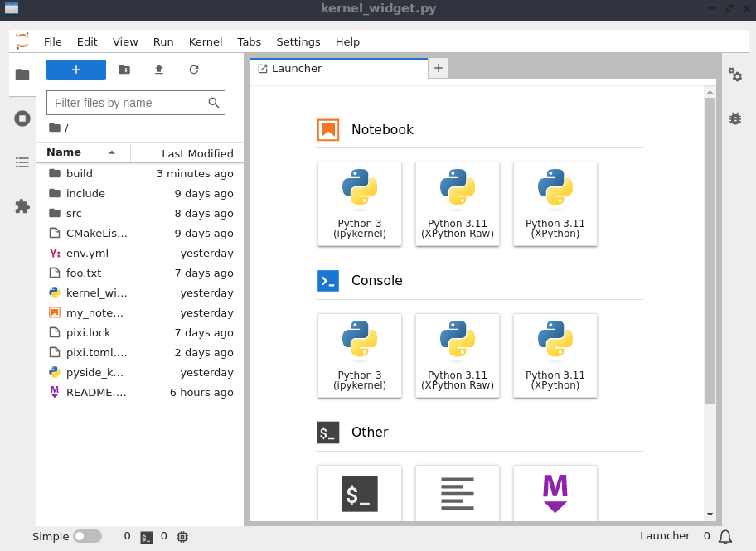
Task: Open the Property Inspector gears icon
Action: tap(734, 75)
